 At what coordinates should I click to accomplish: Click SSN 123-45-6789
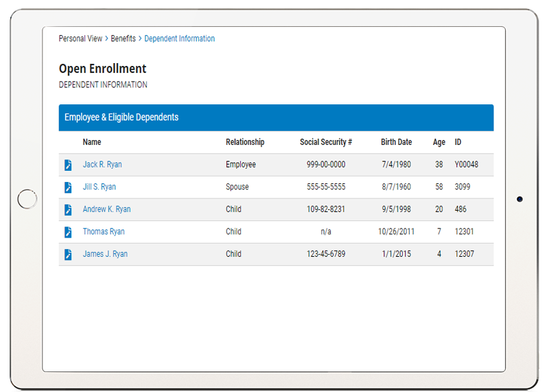tap(326, 254)
